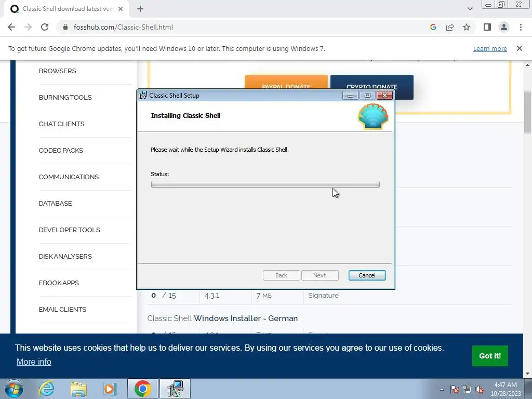Image resolution: width=532 pixels, height=399 pixels.
Task: Open the BROWSERS category
Action: 57,71
